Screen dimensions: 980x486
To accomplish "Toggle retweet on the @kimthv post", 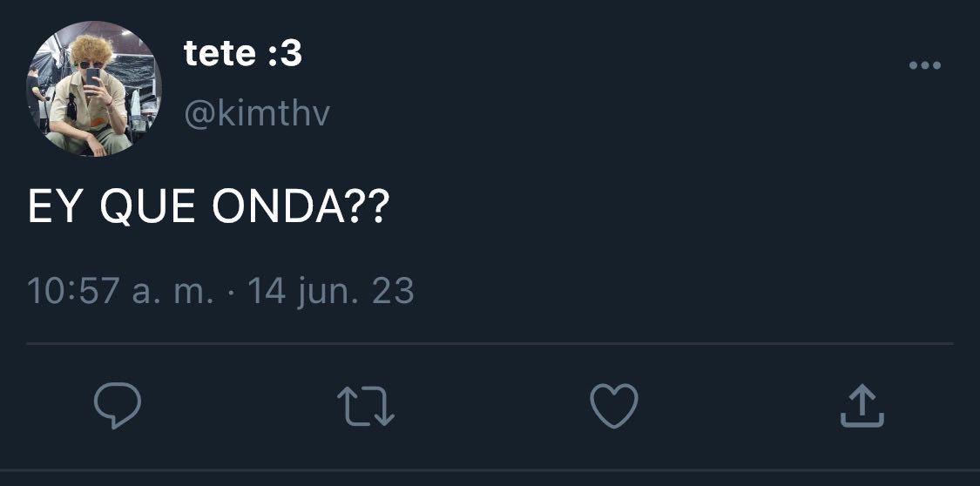I will [366, 406].
